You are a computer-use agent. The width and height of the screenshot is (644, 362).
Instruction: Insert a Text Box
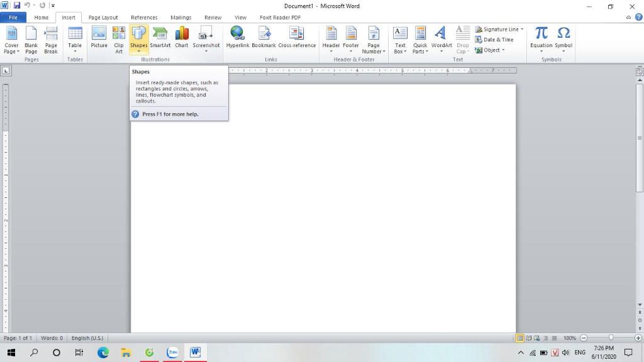pos(400,40)
